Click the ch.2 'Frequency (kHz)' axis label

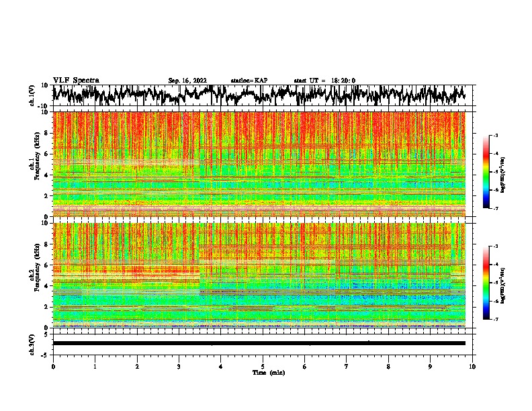coord(37,267)
